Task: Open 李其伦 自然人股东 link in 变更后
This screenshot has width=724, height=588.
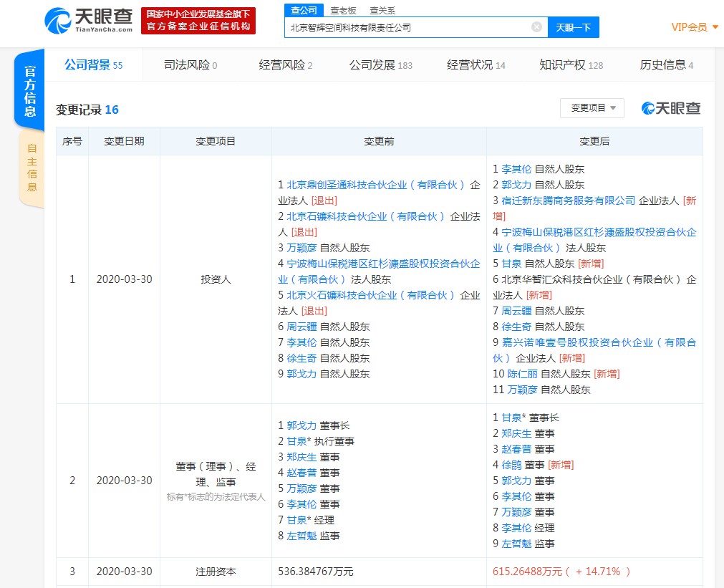Action: point(516,169)
